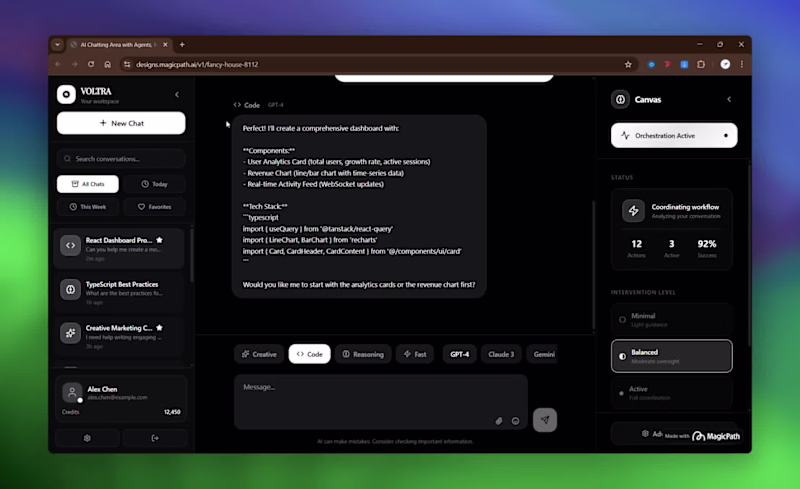The height and width of the screenshot is (489, 800).
Task: Toggle star on React Dashboard Pro chat
Action: pos(160,240)
